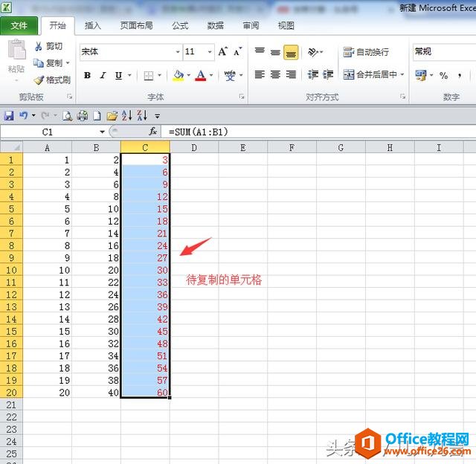Screen dimensions: 476x464
Task: Select column C header
Action: point(145,147)
